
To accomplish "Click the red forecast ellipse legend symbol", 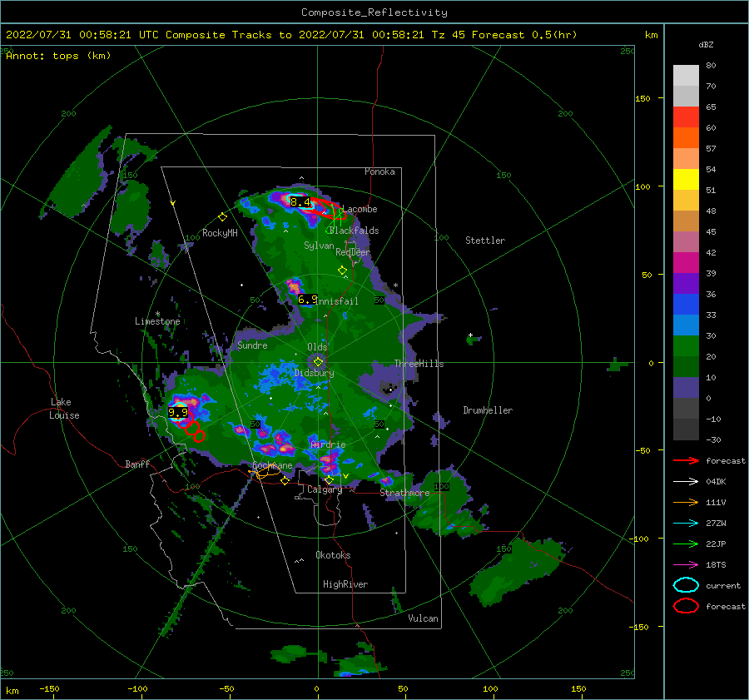I will (x=686, y=606).
